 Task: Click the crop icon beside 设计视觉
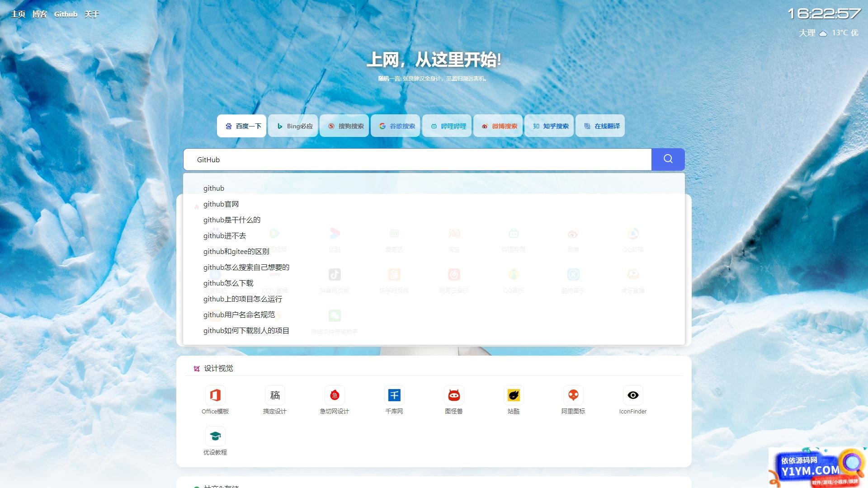point(197,369)
